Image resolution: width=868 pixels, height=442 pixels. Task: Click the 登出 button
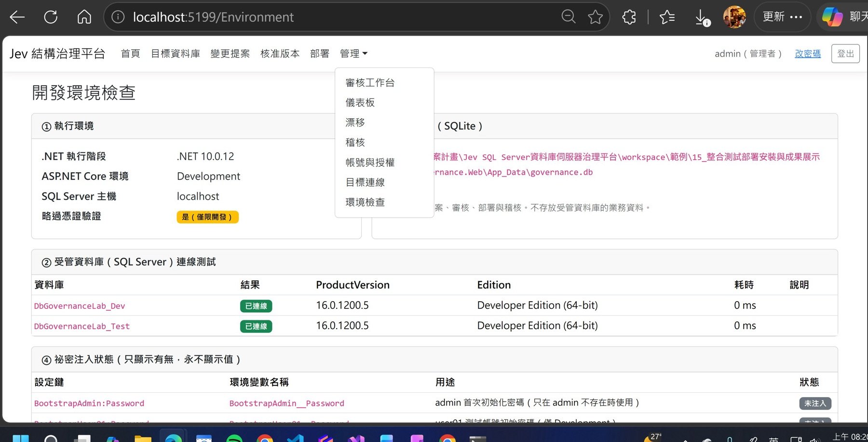(x=845, y=54)
